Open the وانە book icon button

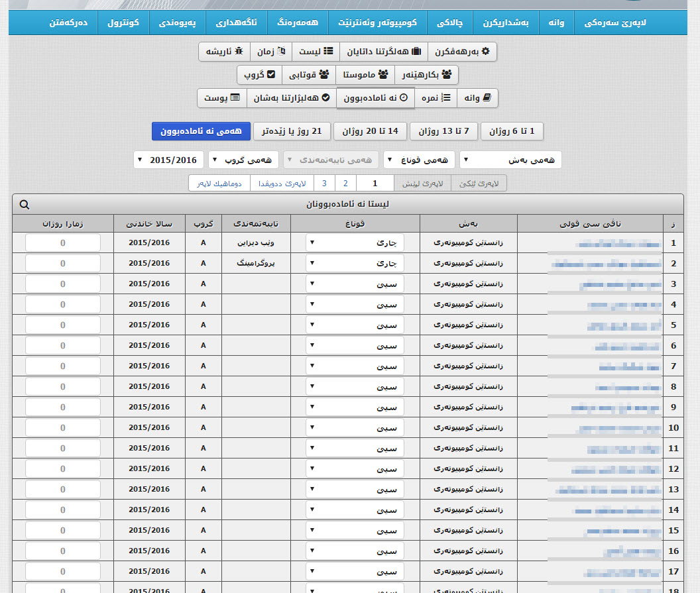(477, 98)
